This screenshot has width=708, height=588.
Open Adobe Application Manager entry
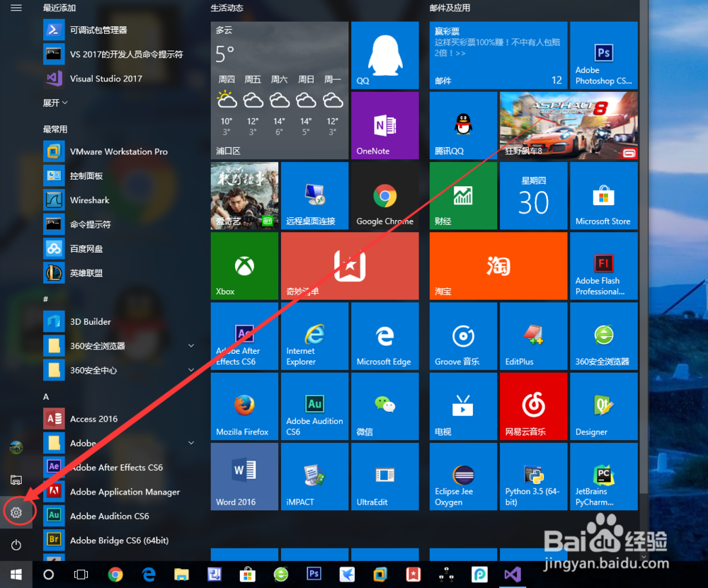[118, 492]
